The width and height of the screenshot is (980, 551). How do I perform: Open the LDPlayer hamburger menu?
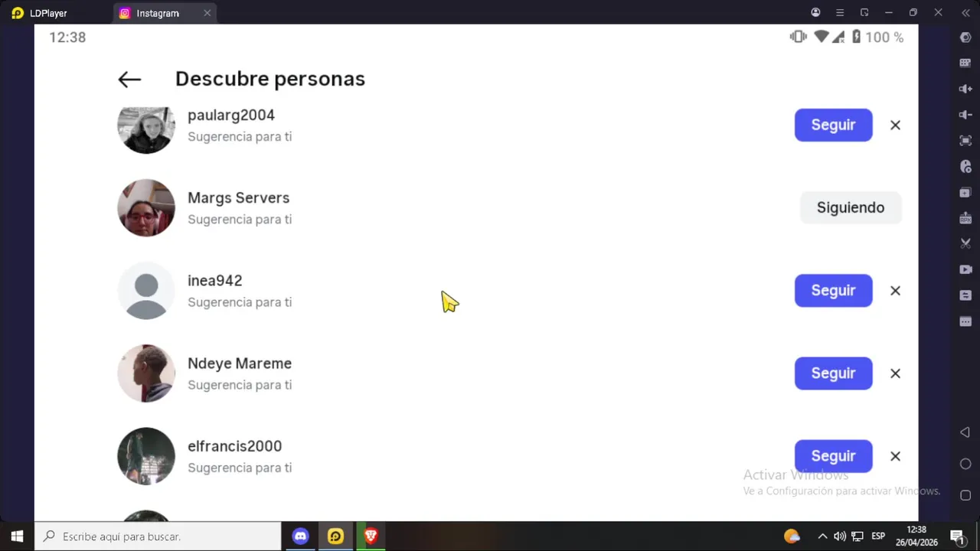(840, 12)
